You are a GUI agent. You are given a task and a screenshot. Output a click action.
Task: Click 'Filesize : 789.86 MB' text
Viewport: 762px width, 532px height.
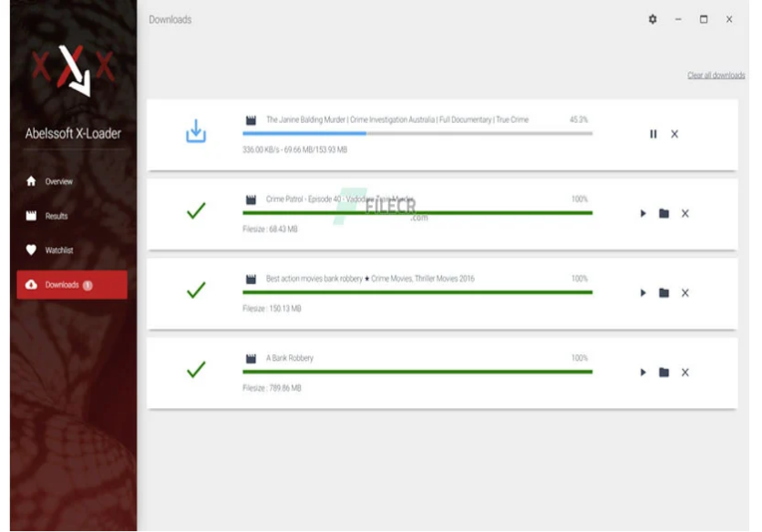pos(272,388)
